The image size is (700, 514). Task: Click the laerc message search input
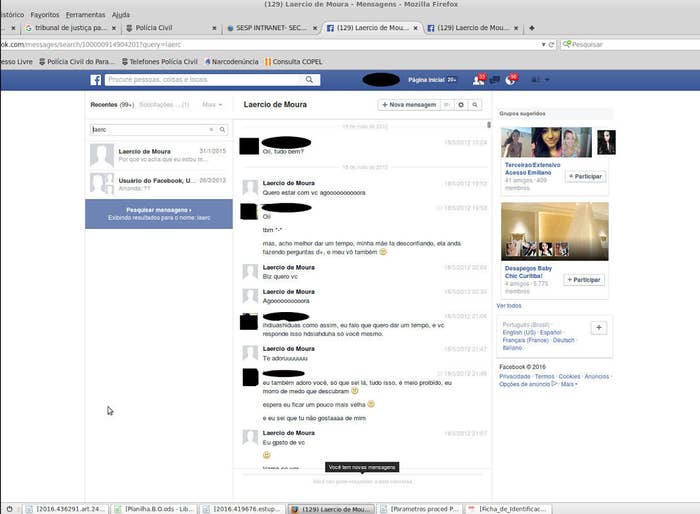[x=149, y=130]
